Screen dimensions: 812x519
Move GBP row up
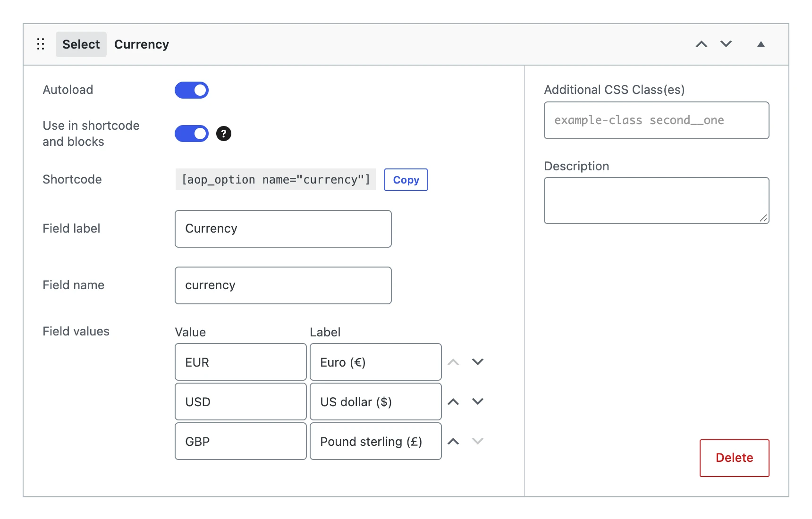(453, 441)
